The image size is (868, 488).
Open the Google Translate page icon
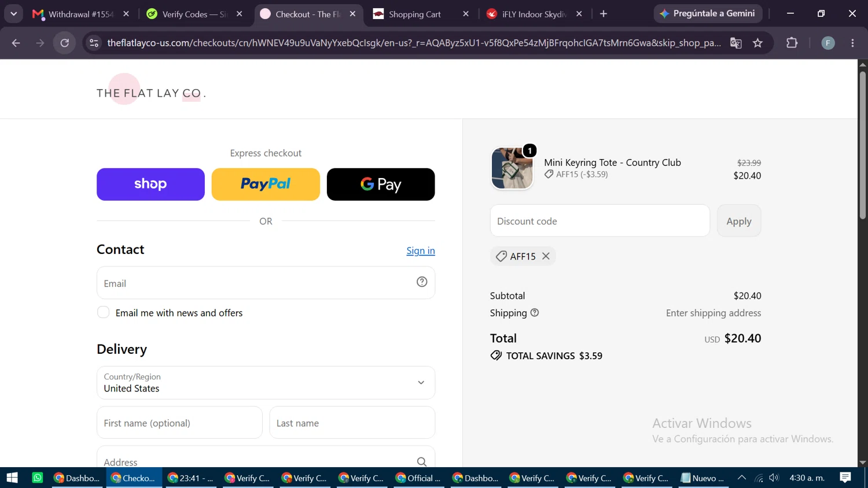(736, 43)
